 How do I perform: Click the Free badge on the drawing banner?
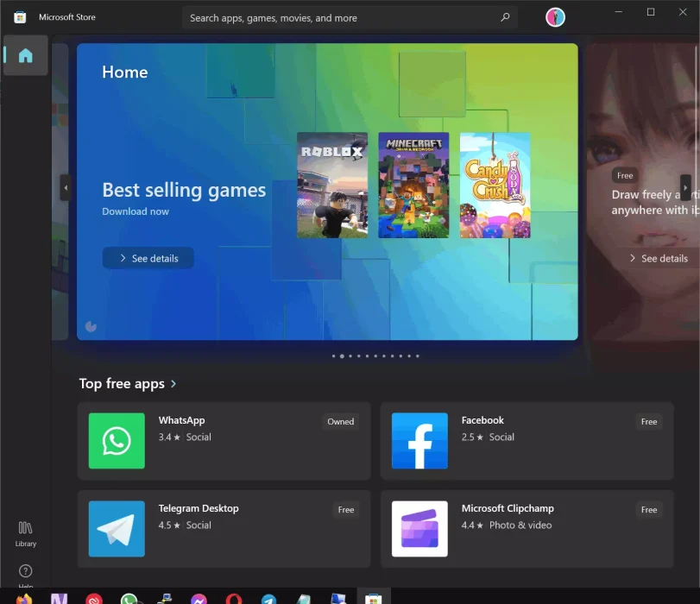coord(625,175)
